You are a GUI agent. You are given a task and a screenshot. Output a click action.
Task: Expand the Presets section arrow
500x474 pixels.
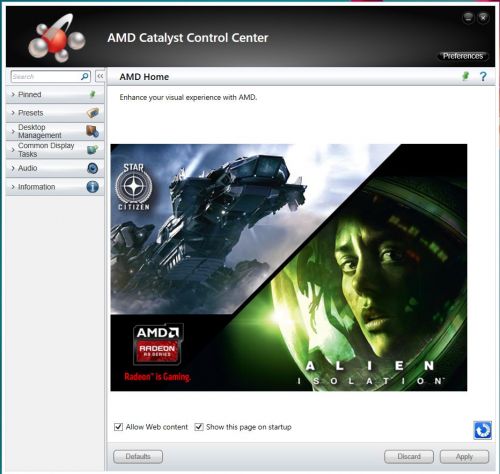click(x=13, y=113)
